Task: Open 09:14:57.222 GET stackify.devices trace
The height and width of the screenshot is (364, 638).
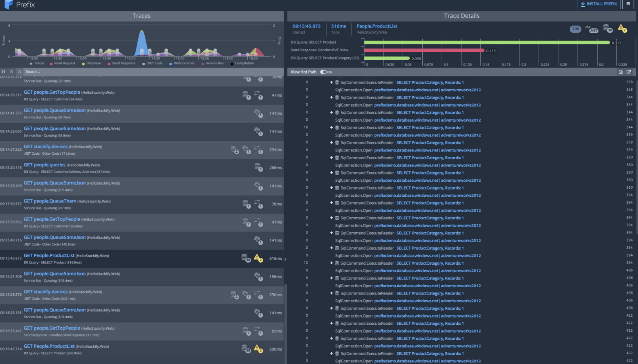Action: point(142,150)
